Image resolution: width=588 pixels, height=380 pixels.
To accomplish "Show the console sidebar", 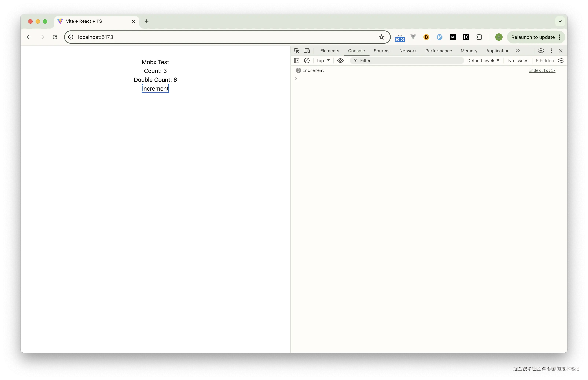I will (x=297, y=61).
